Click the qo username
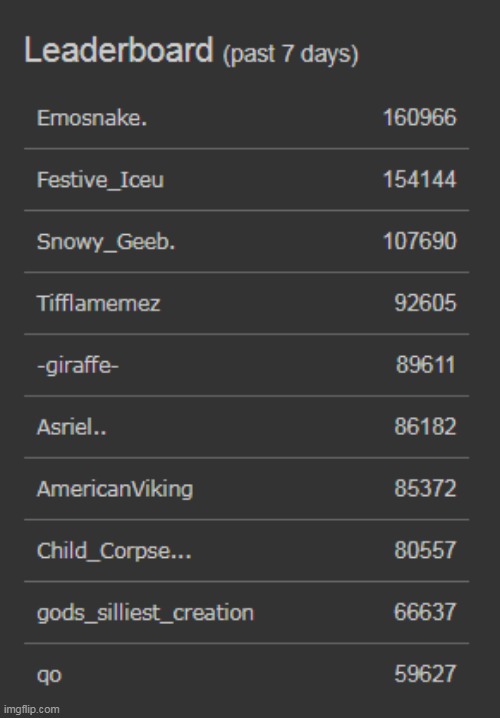The image size is (500, 718). click(49, 675)
